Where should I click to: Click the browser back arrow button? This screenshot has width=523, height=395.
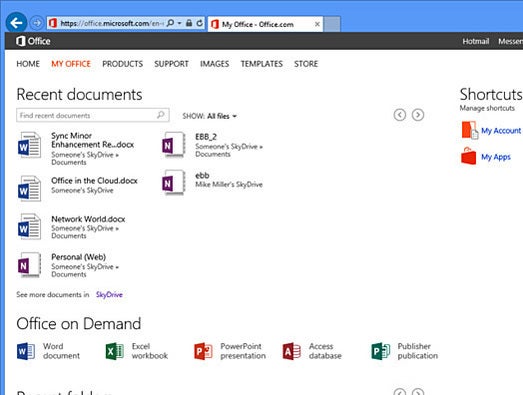click(x=16, y=23)
